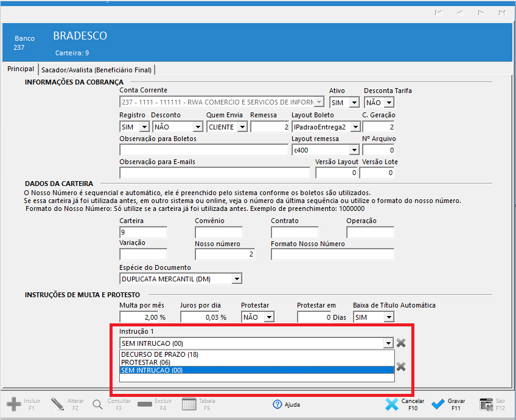This screenshot has width=516, height=420.
Task: Expand the Layout remessa dropdown
Action: point(354,150)
